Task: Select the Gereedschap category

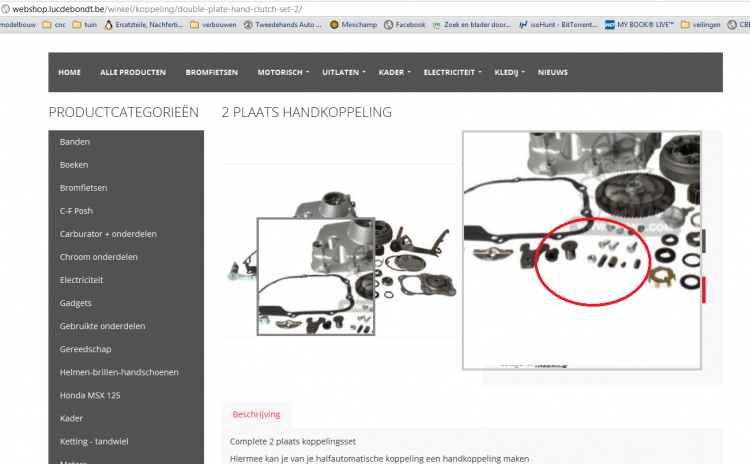Action: (x=85, y=349)
